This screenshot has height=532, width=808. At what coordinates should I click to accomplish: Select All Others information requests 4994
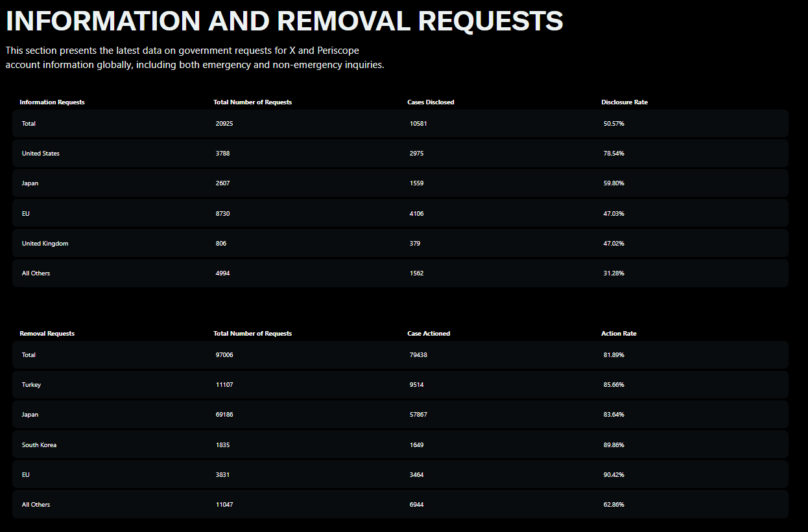coord(222,273)
